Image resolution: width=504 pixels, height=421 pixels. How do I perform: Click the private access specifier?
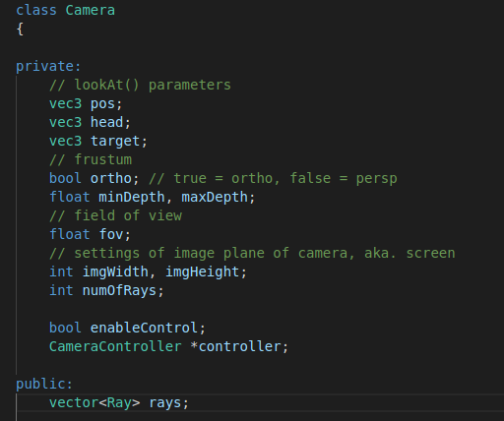tap(48, 67)
